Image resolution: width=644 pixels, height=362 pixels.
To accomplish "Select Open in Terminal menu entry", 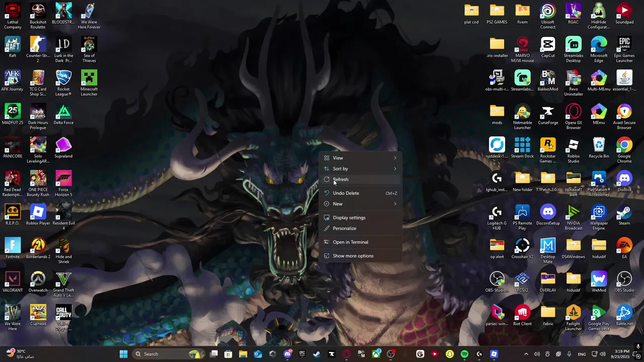I will point(362,242).
